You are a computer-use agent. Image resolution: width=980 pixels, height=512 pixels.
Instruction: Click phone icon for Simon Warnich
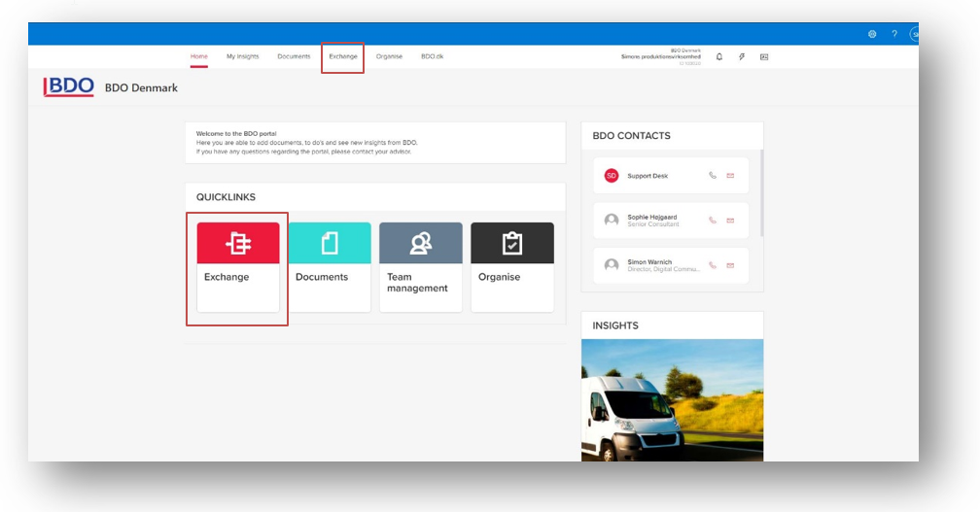click(713, 265)
